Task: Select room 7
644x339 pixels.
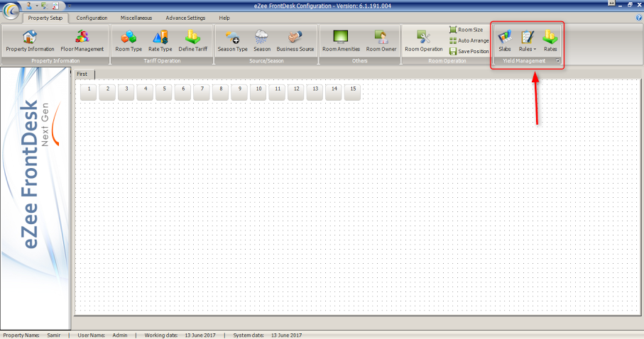Action: click(202, 92)
